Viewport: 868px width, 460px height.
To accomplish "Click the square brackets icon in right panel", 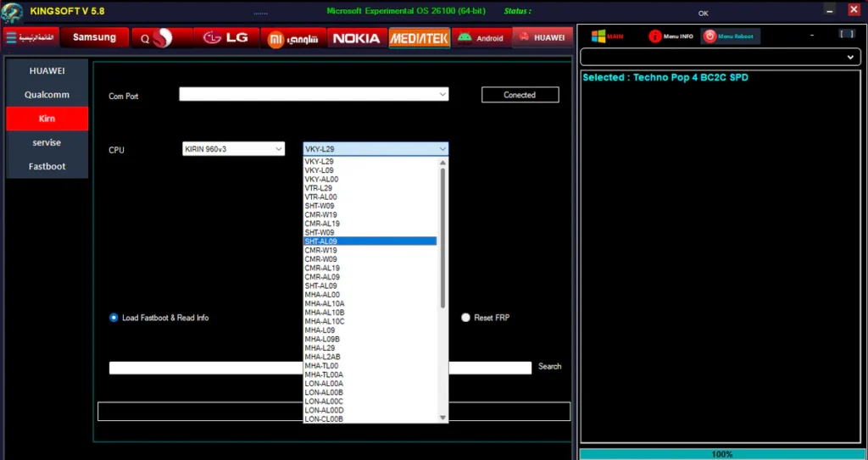I will click(847, 35).
